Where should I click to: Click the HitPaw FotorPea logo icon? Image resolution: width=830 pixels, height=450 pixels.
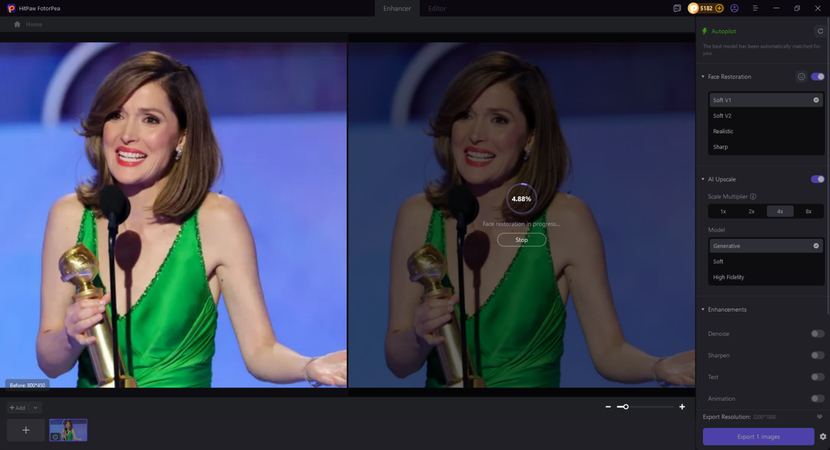11,8
